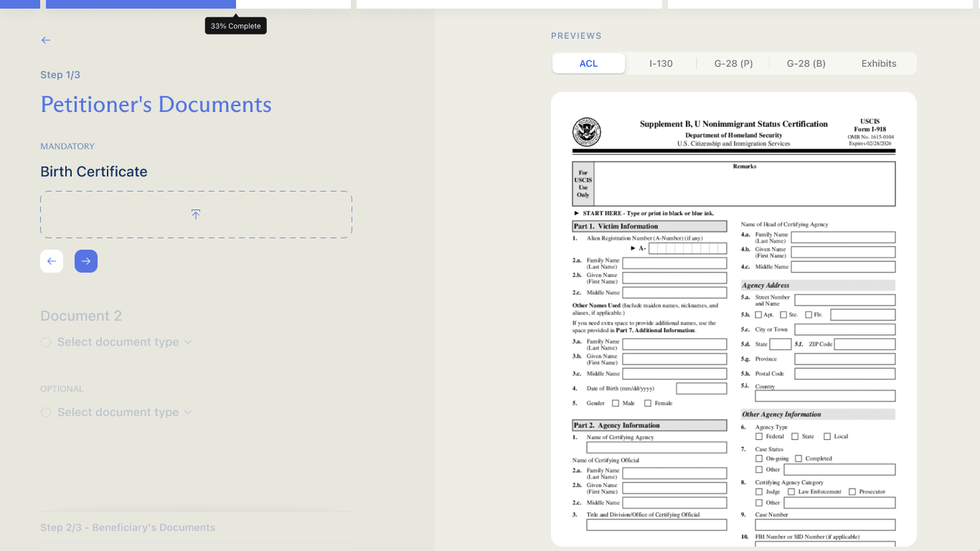The width and height of the screenshot is (980, 551).
Task: Check the Male gender checkbox
Action: point(616,403)
